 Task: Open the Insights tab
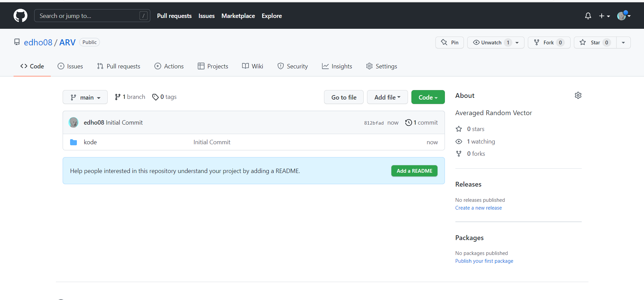tap(337, 66)
